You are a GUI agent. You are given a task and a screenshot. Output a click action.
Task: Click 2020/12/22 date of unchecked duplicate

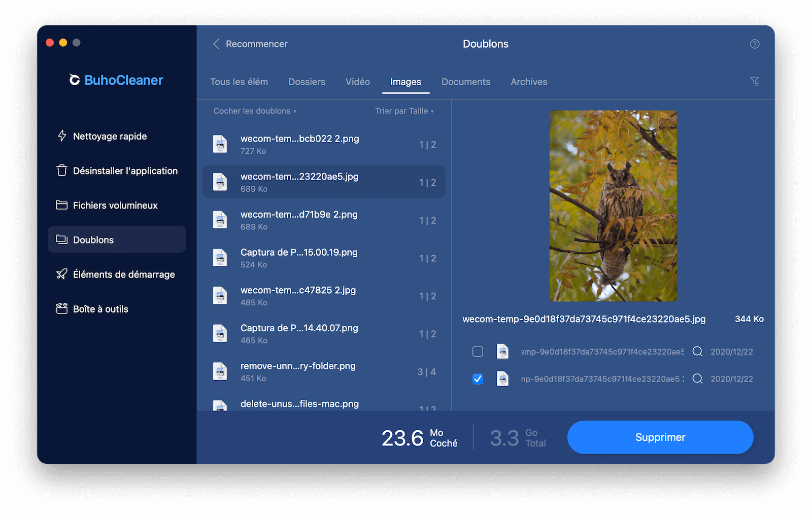click(732, 352)
